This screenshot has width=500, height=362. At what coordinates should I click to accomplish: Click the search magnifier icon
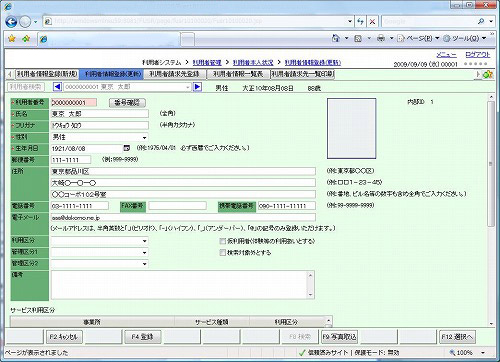coord(481,21)
